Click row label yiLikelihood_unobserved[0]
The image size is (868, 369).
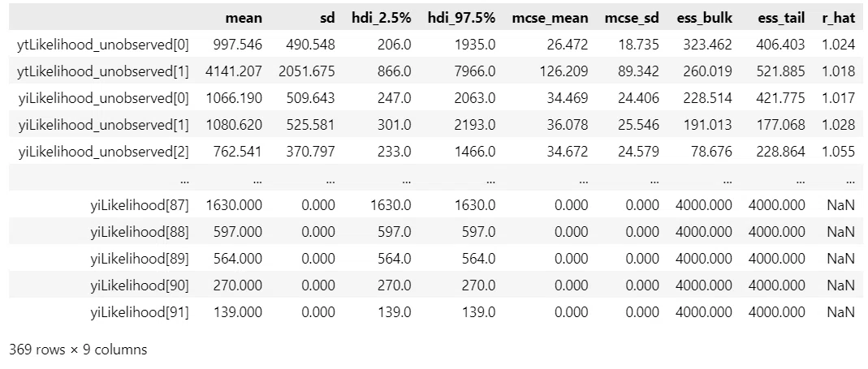pos(103,98)
